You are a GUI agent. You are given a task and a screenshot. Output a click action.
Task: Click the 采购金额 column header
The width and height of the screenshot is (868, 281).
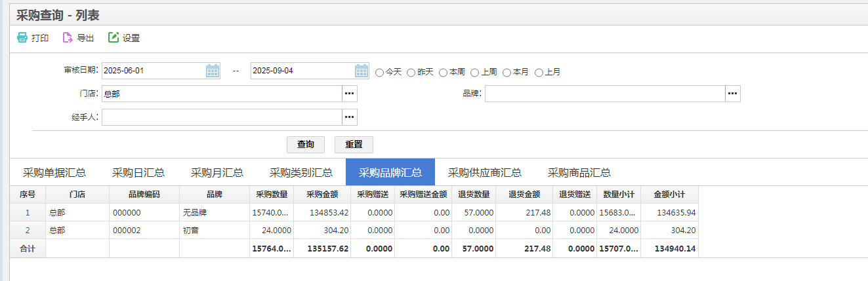(321, 195)
